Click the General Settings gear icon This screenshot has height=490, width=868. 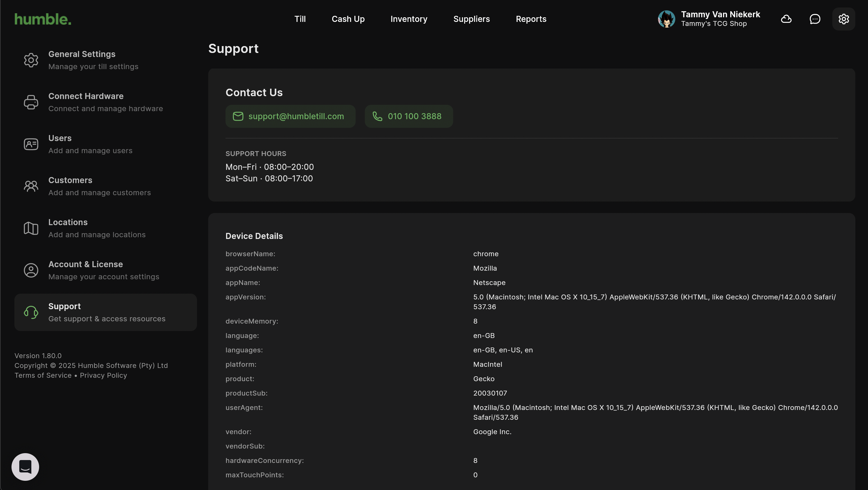point(31,60)
